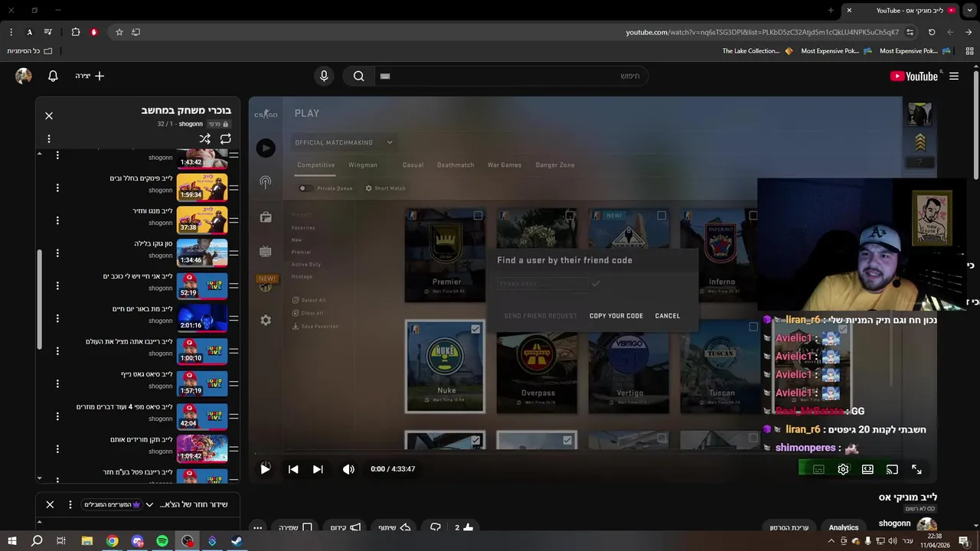
Task: Reload the page in Chrome
Action: pos(932,32)
